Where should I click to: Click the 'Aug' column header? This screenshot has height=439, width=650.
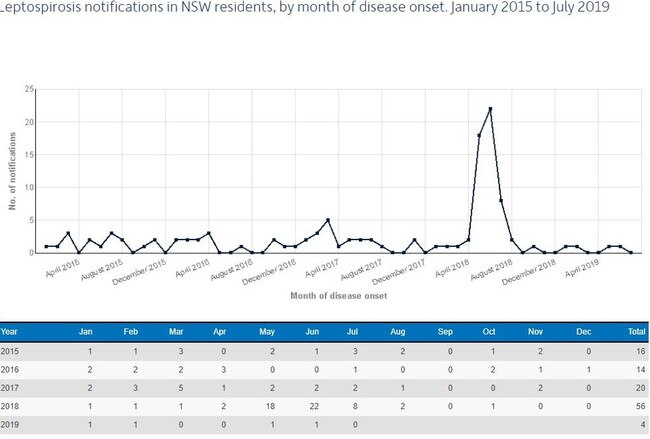click(x=398, y=332)
